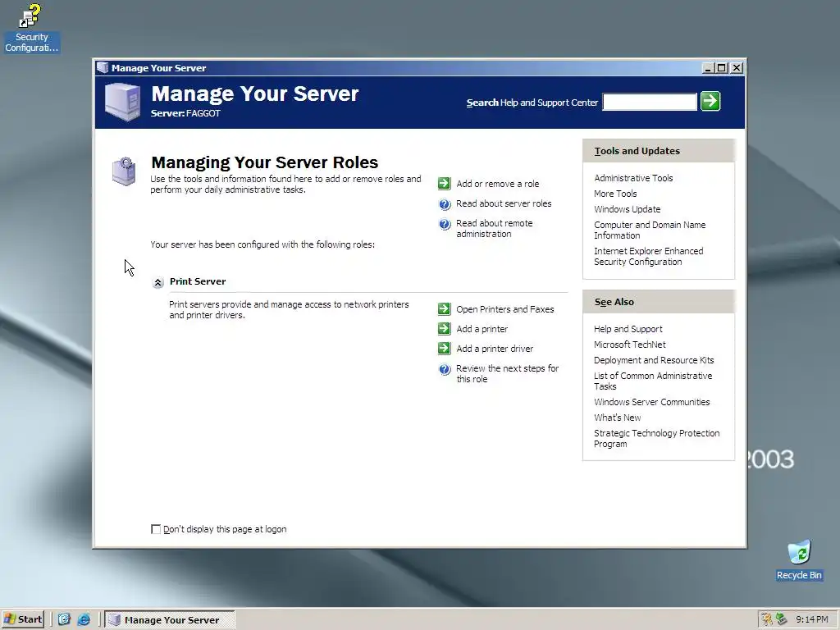Click the Print Server role heading
Screen dimensions: 840x630
click(198, 281)
